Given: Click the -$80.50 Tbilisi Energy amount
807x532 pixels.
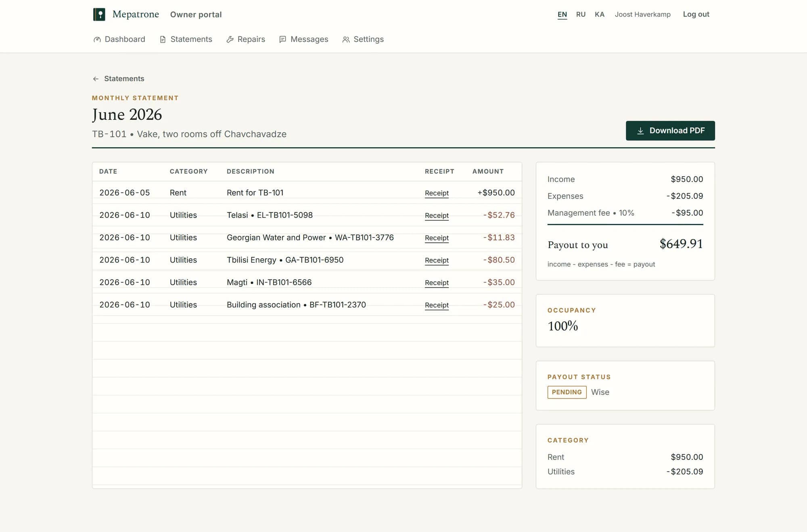Looking at the screenshot, I should [499, 260].
